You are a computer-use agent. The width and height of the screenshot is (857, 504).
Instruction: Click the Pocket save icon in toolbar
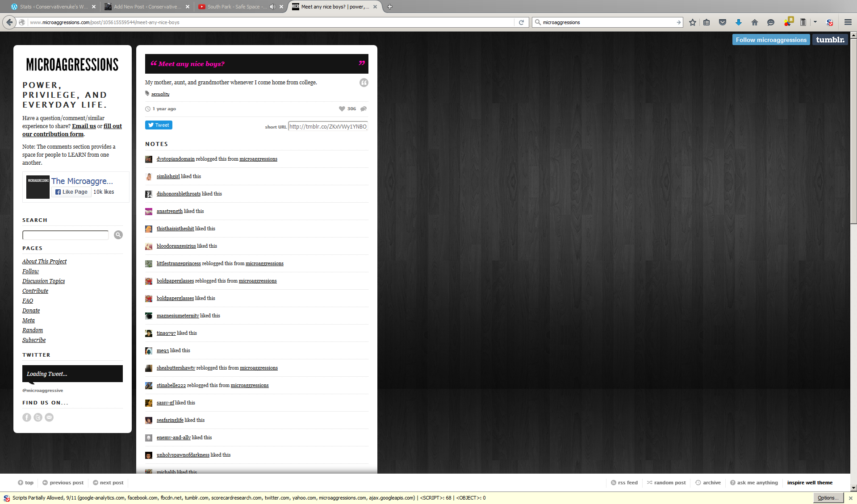(722, 22)
